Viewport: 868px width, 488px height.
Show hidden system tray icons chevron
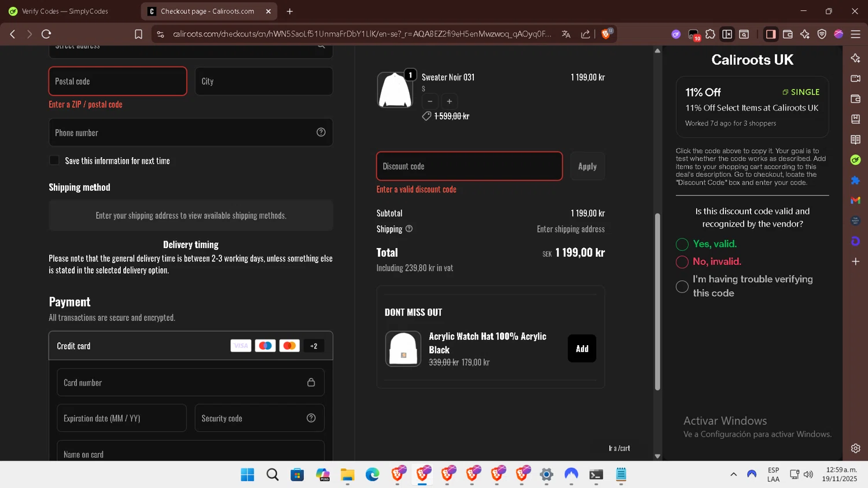(x=733, y=474)
